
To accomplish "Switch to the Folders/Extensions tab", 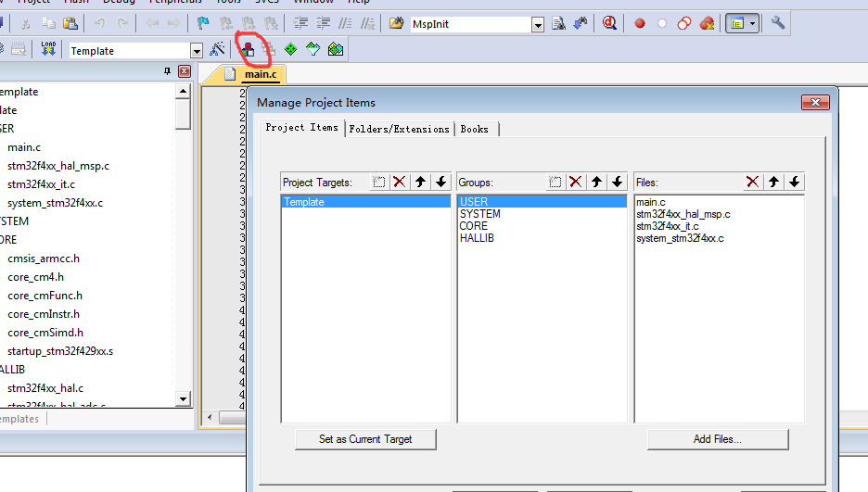I will (399, 129).
